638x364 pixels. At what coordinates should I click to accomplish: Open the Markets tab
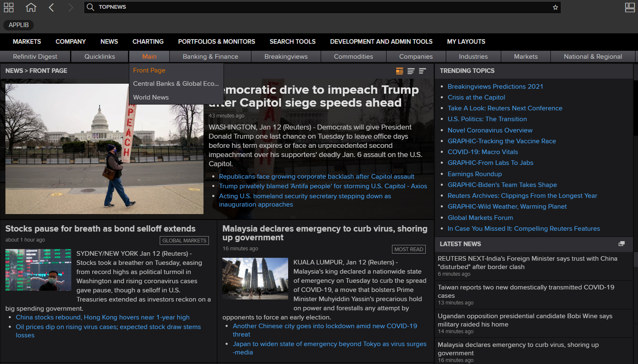(x=526, y=57)
